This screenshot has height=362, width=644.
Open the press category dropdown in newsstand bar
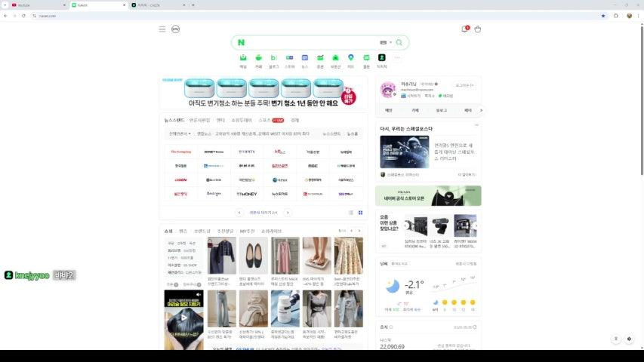coord(180,133)
